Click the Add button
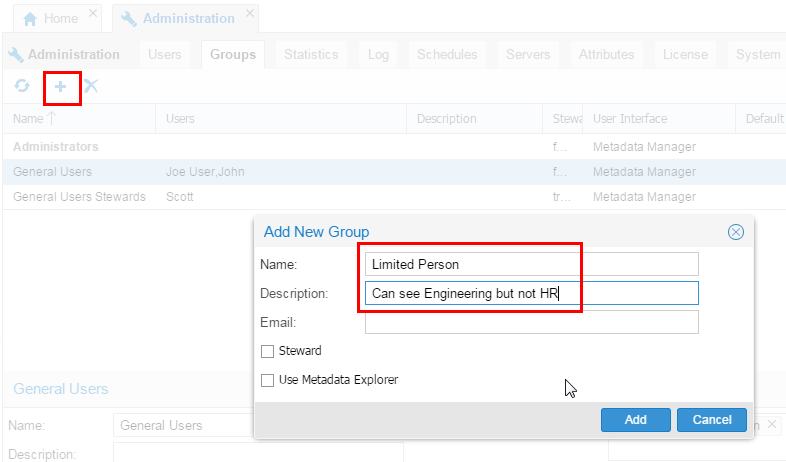The width and height of the screenshot is (786, 462). click(x=635, y=420)
